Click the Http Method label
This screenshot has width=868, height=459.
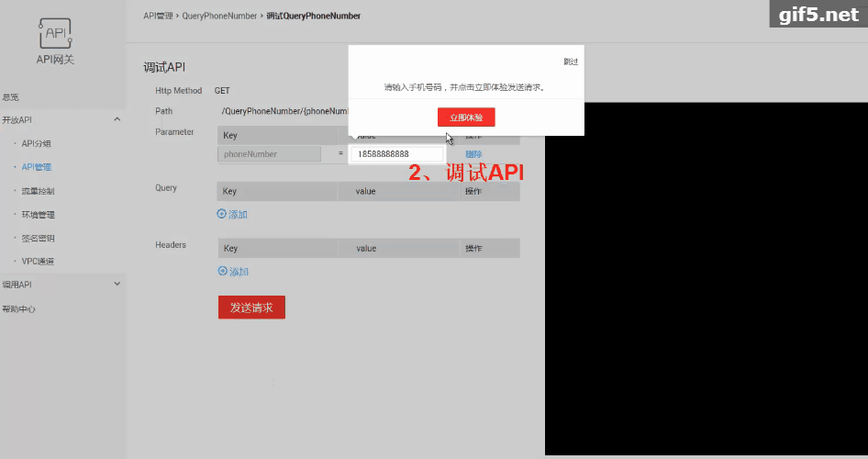click(178, 90)
